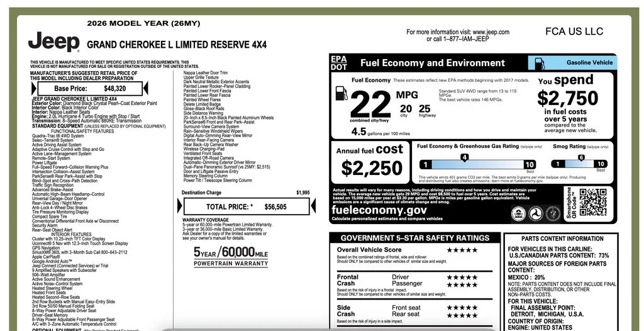Viewport: 644px width, 331px height.
Task: Click the fuel pump icon beside 22 MPG
Action: (x=341, y=93)
